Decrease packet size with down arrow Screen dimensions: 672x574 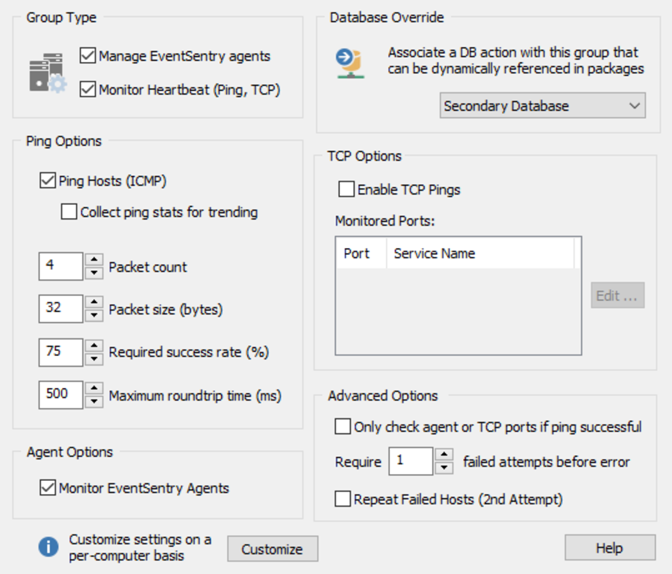point(94,316)
